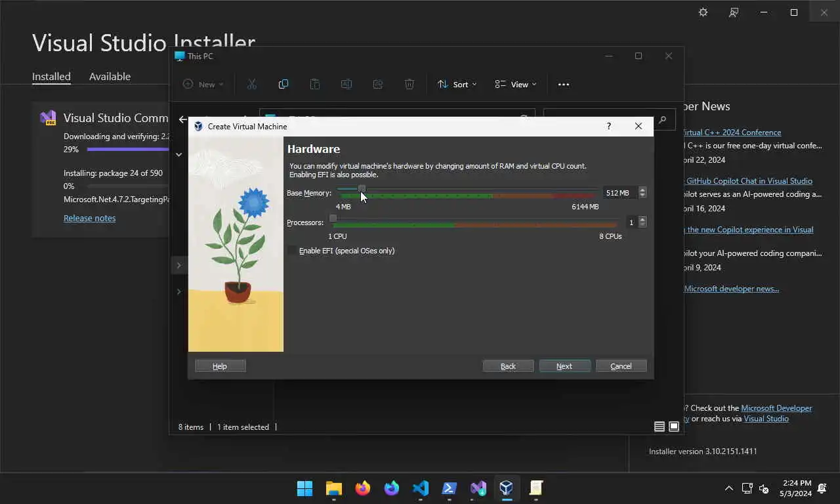Click the network icon in system tray
840x504 pixels.
pos(747,488)
